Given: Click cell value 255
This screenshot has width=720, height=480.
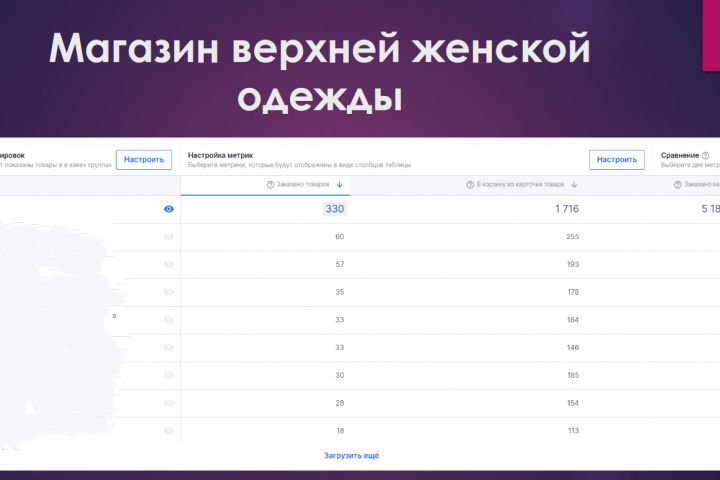Looking at the screenshot, I should [573, 237].
